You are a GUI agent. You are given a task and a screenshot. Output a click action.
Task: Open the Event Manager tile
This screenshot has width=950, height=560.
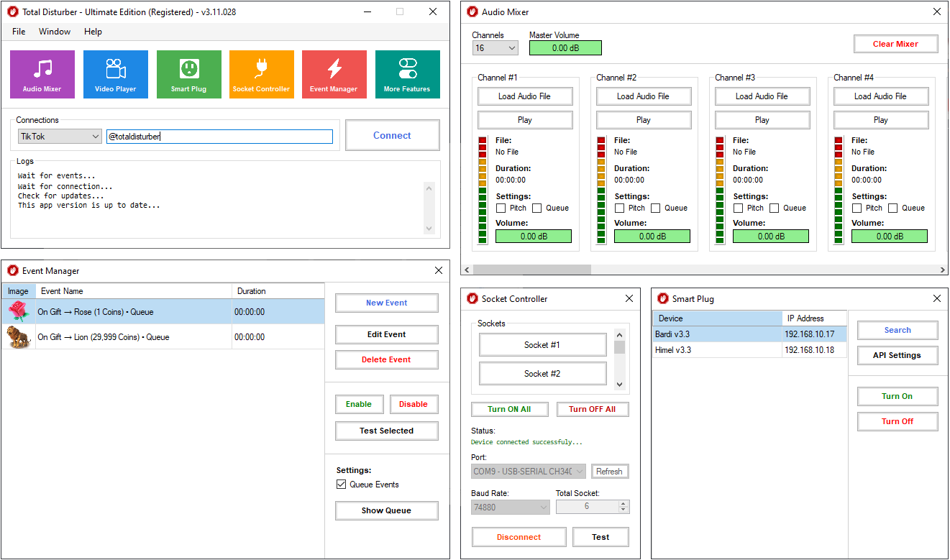point(334,74)
